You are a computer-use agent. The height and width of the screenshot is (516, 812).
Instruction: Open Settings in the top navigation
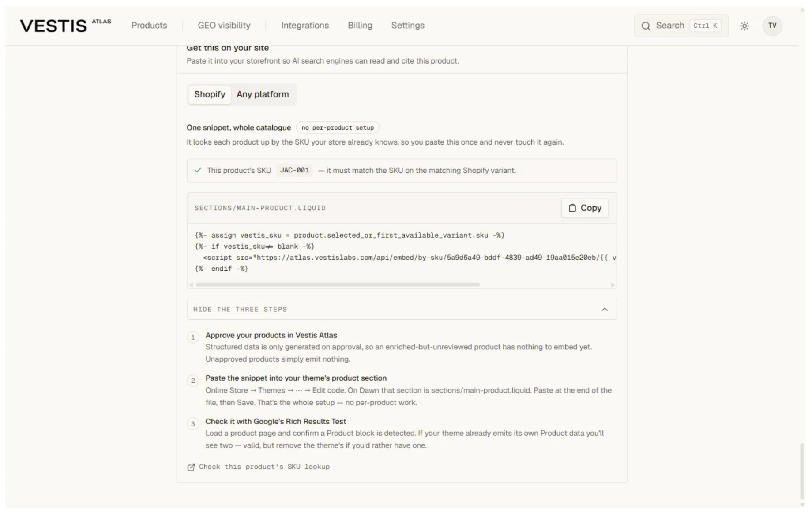click(408, 26)
